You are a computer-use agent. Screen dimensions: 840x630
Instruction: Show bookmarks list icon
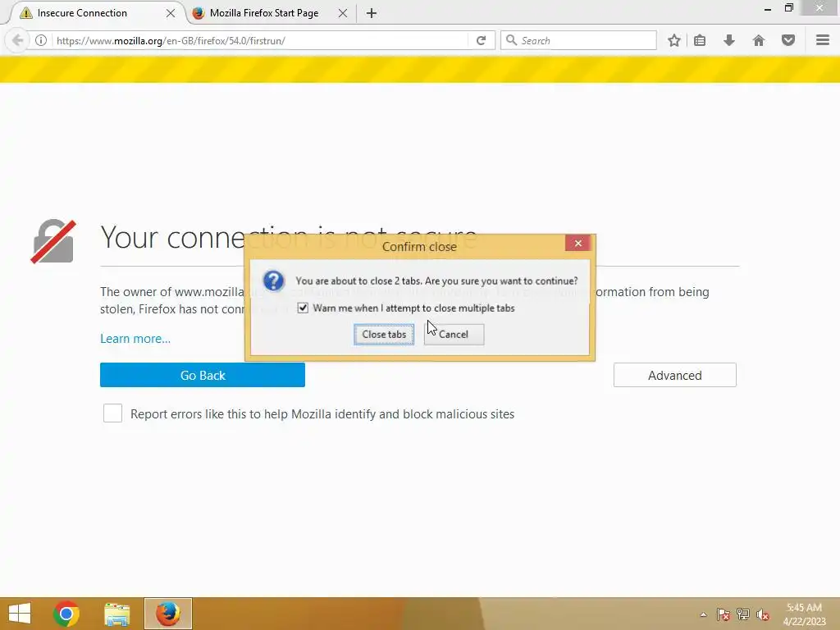[700, 40]
